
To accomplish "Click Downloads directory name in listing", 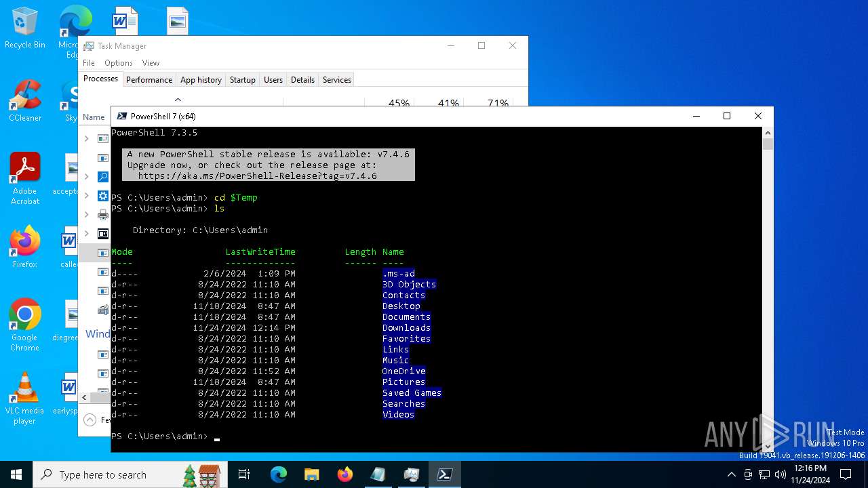I will pyautogui.click(x=406, y=328).
